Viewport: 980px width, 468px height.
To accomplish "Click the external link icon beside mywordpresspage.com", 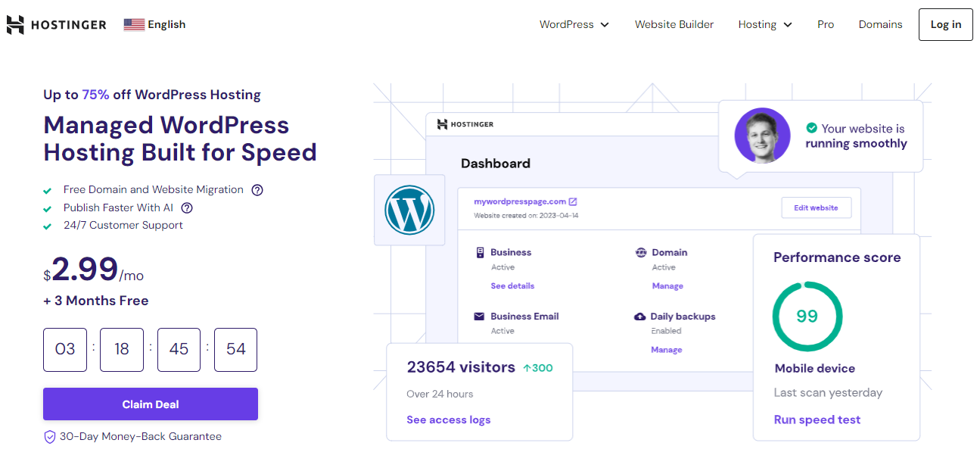I will tap(572, 201).
